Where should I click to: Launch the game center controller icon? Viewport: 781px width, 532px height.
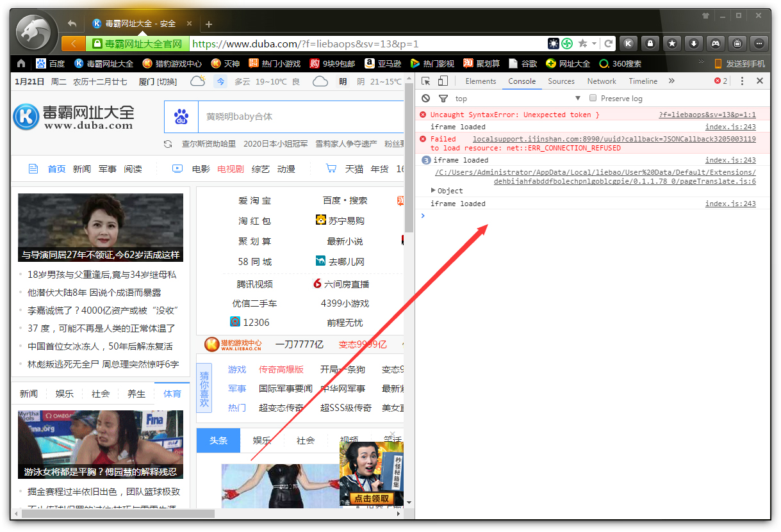tap(716, 44)
